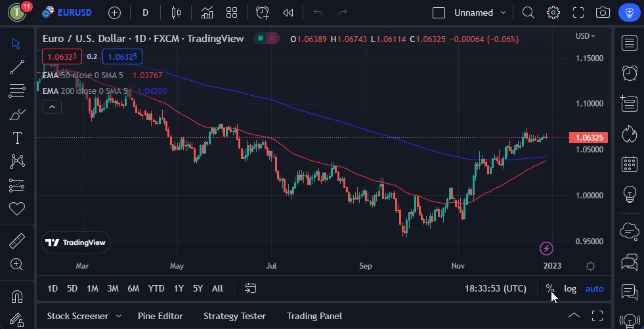Open chart settings gear icon
Screen dimensions: 644x329
tap(553, 12)
